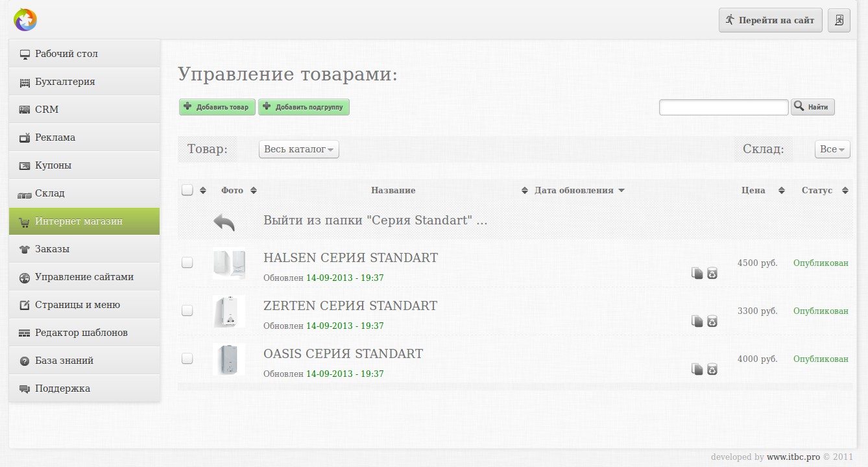This screenshot has height=467, width=868.
Task: Open the Все warehouse dropdown
Action: click(832, 149)
